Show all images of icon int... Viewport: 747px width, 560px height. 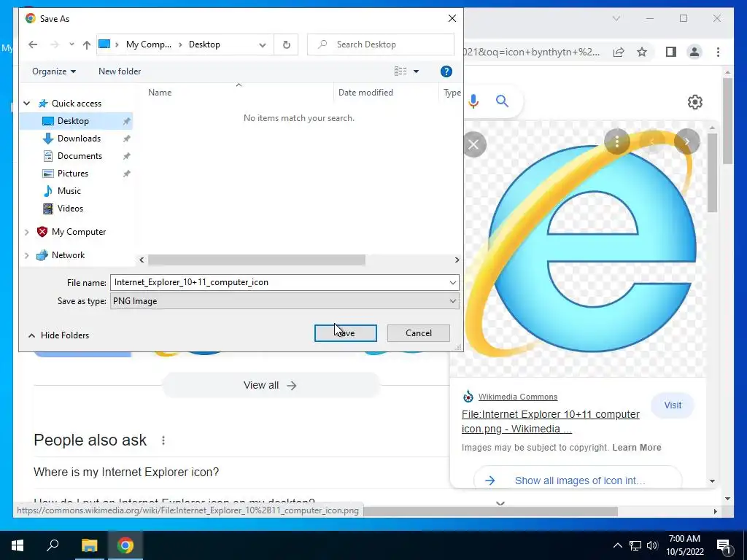[578, 480]
